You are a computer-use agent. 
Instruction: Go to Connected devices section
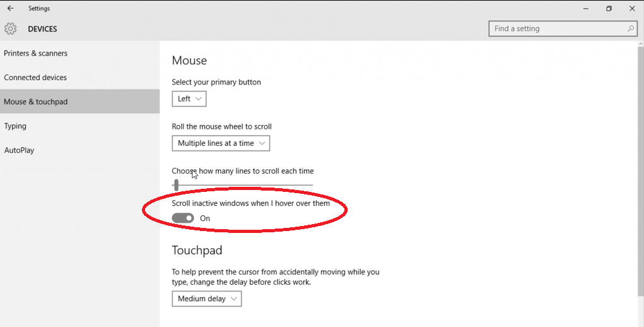pos(35,78)
